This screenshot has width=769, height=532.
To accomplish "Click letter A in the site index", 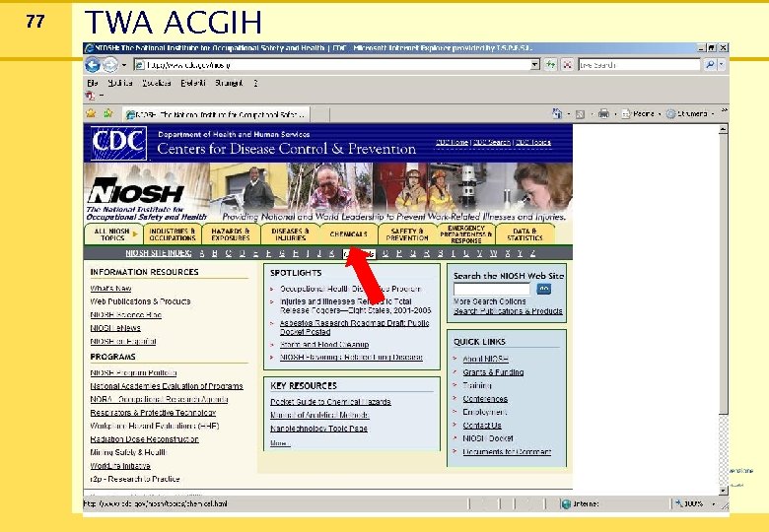I will [x=202, y=253].
